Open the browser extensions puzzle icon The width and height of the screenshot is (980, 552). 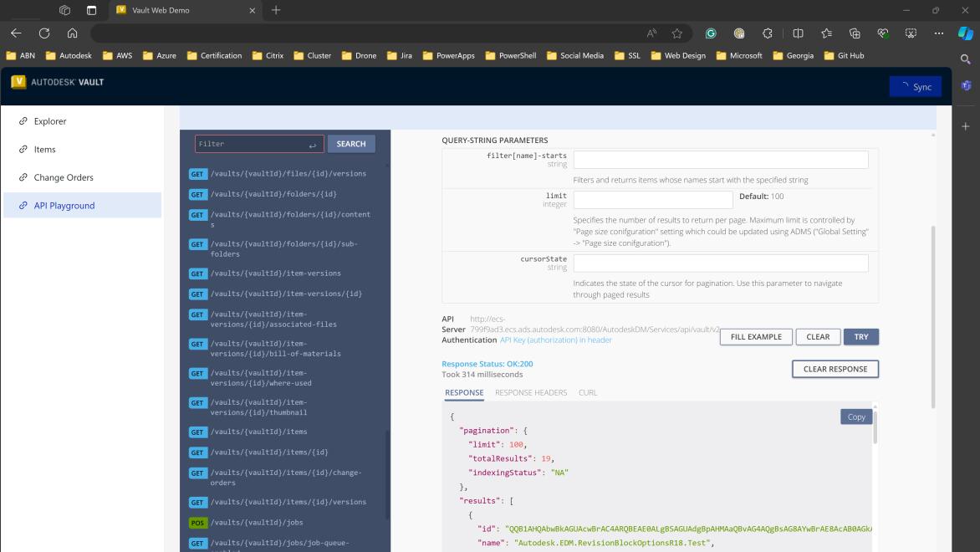768,33
